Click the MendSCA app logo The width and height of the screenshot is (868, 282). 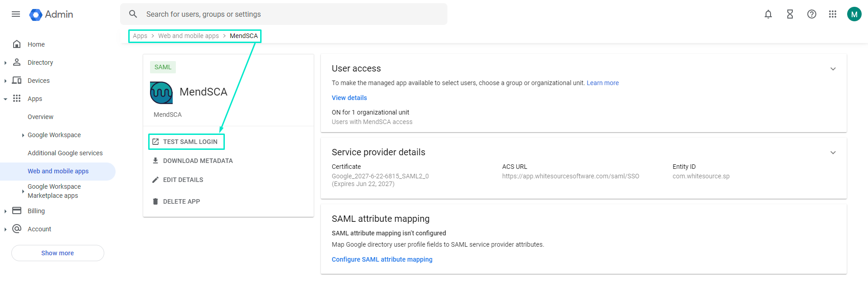(161, 93)
